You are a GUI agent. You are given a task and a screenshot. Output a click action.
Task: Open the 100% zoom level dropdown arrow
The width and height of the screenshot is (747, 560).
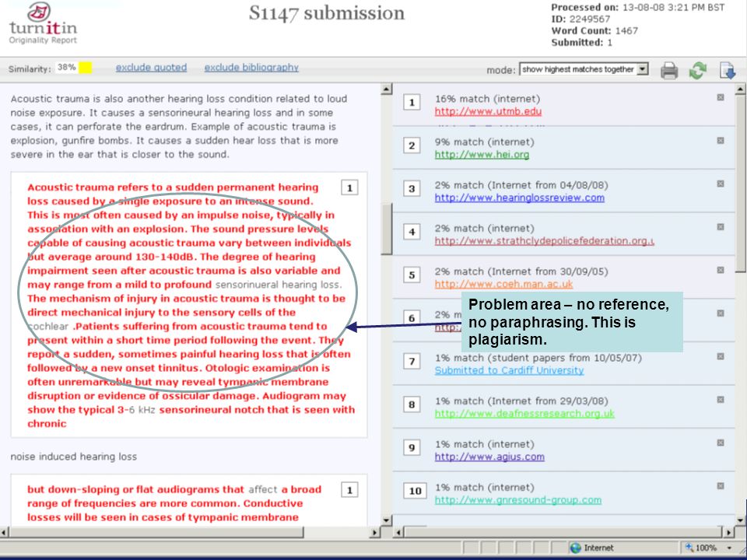(729, 548)
